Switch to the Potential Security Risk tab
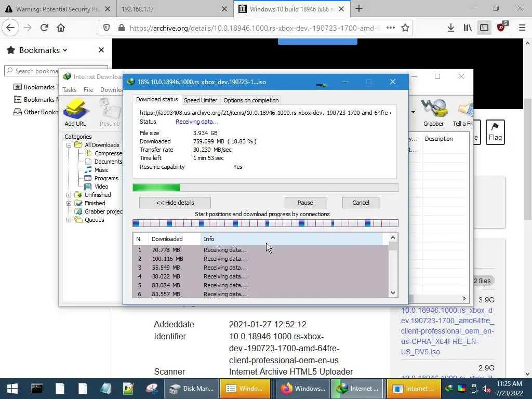The height and width of the screenshot is (399, 532). 58,9
